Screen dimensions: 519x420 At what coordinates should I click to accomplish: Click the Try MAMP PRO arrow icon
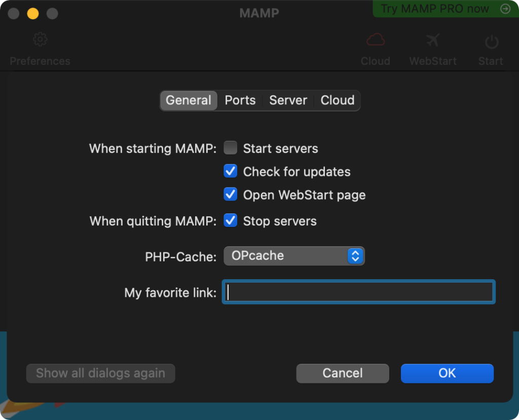[x=505, y=9]
